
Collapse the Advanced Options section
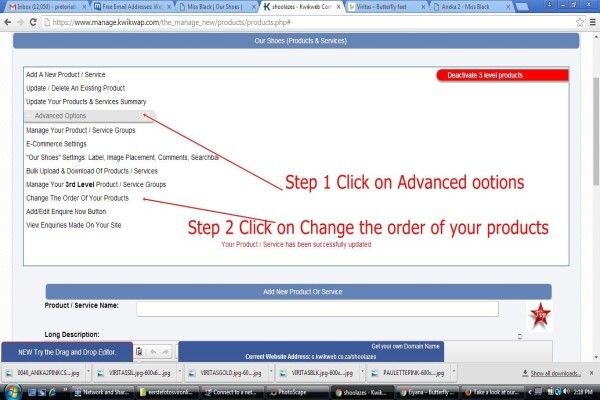90,116
